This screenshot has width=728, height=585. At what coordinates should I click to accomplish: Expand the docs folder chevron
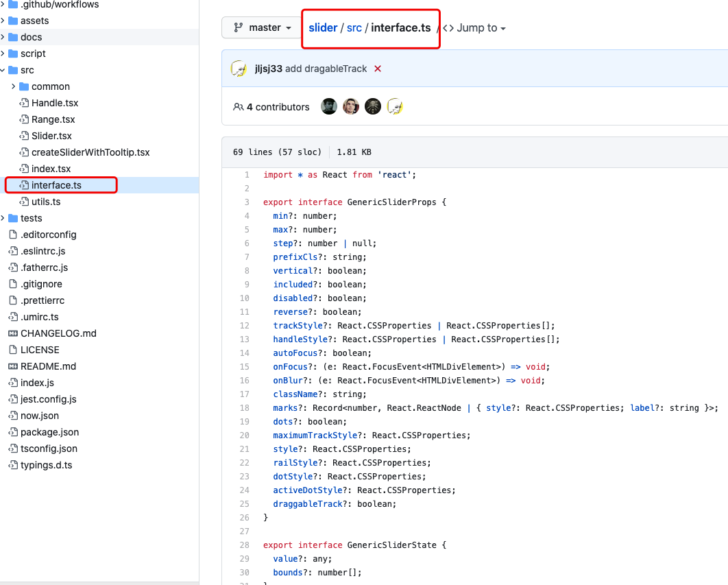tap(3, 37)
